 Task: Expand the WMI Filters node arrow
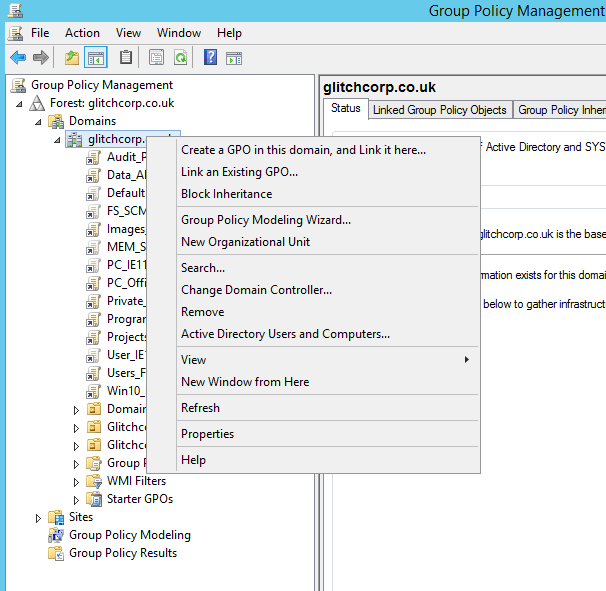[77, 482]
